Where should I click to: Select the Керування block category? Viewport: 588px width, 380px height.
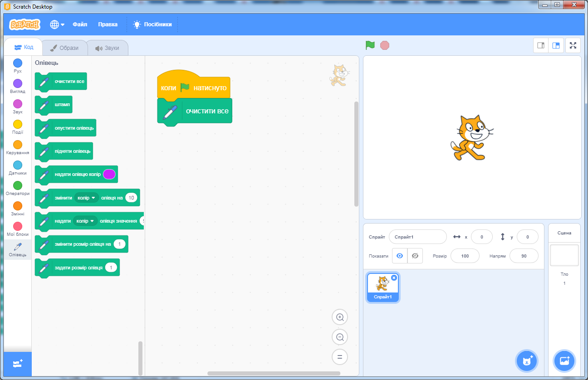click(18, 148)
